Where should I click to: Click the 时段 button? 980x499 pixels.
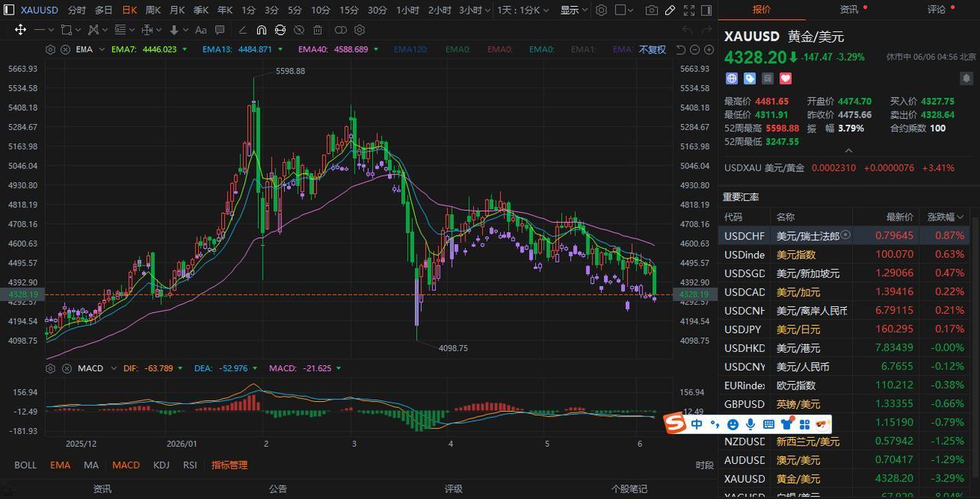tap(705, 465)
